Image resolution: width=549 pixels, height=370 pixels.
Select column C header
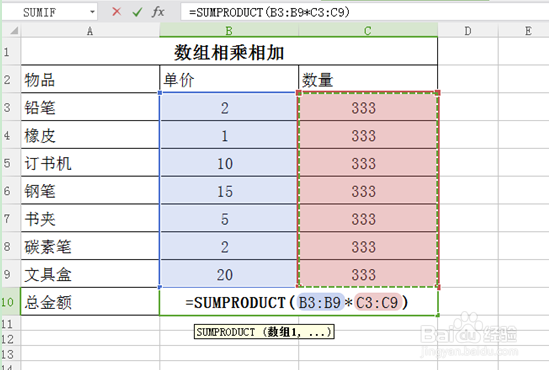[x=368, y=31]
